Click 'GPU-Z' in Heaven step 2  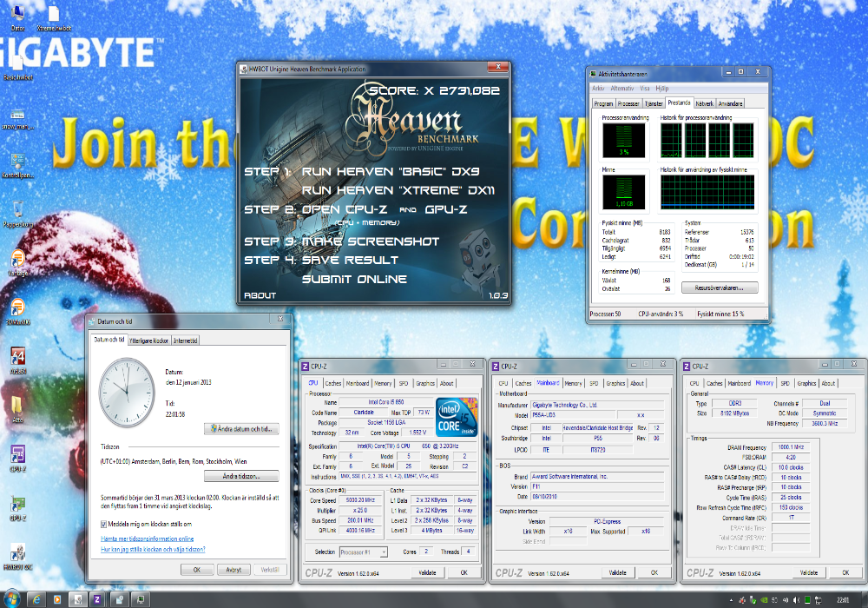[446, 209]
